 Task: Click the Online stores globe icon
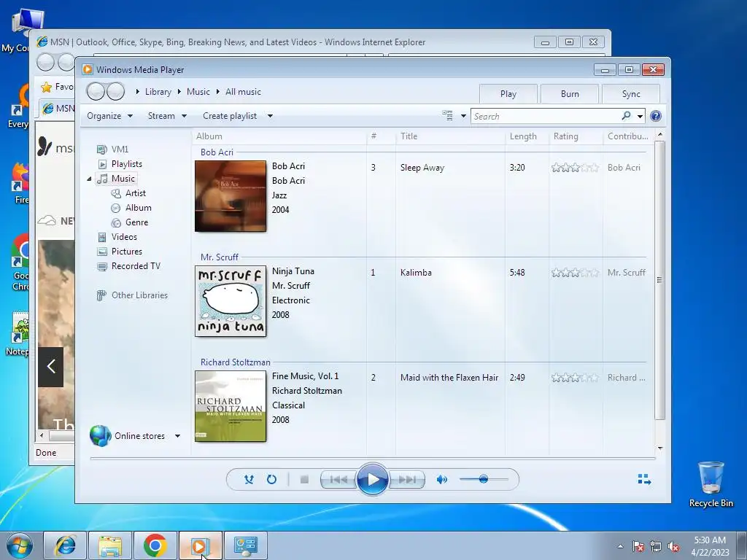[101, 436]
